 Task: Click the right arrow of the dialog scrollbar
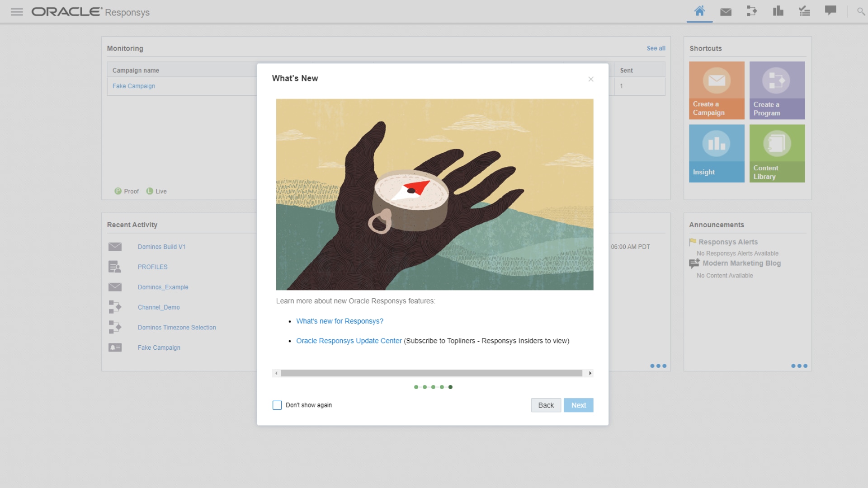click(x=590, y=373)
